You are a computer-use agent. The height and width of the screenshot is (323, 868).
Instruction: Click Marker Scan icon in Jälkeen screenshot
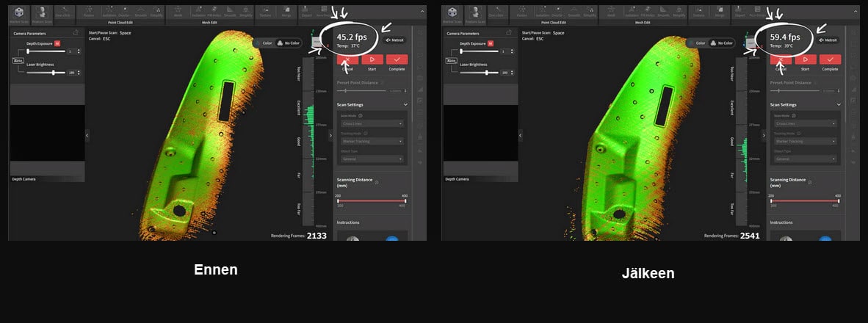452,12
